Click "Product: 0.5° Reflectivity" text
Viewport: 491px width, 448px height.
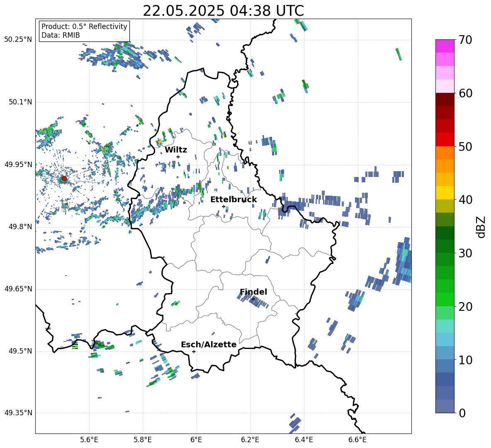coord(84,27)
